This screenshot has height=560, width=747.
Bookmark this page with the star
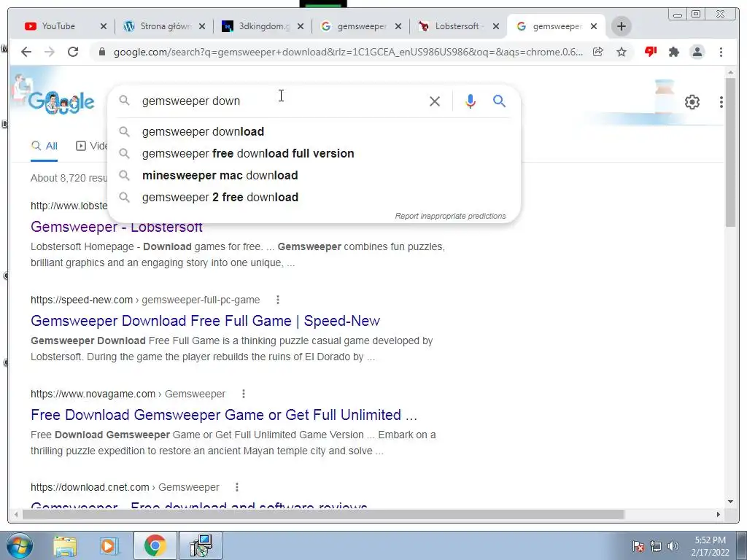[622, 52]
